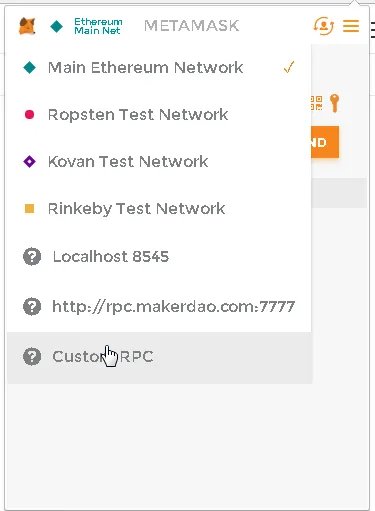The height and width of the screenshot is (511, 375).
Task: Open the Custom RPC option
Action: [159, 357]
